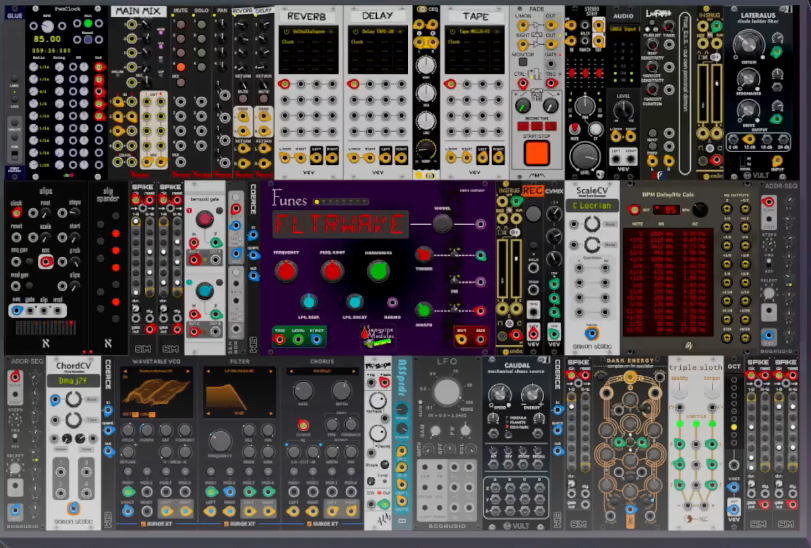This screenshot has height=548, width=811.
Task: Adjust the Chorus DEPTH knob
Action: tap(341, 391)
